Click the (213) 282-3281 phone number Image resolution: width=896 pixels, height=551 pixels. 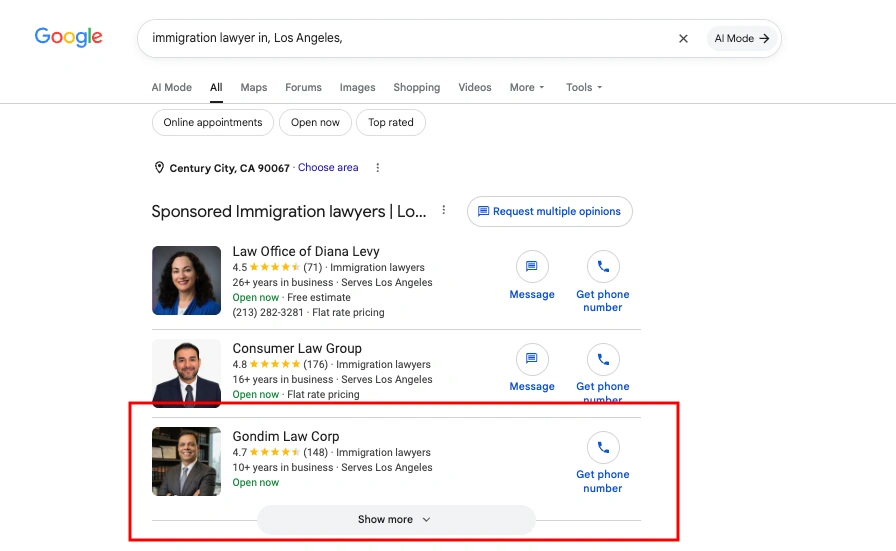coord(268,313)
